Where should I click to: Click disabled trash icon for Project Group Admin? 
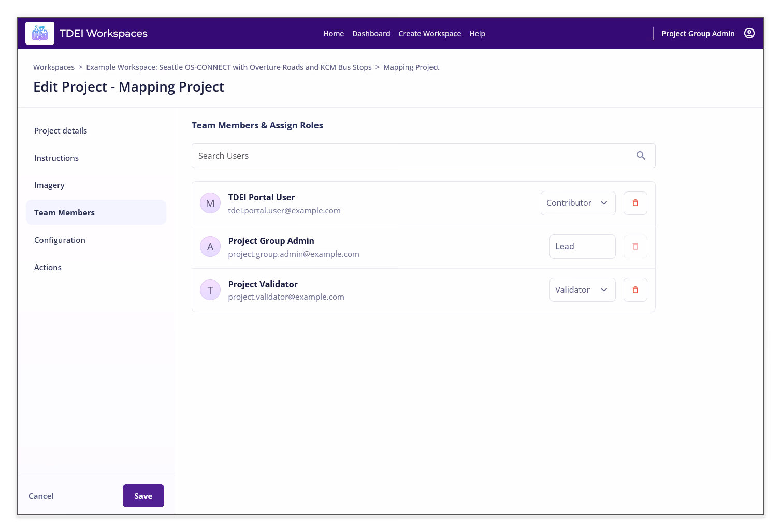click(635, 246)
